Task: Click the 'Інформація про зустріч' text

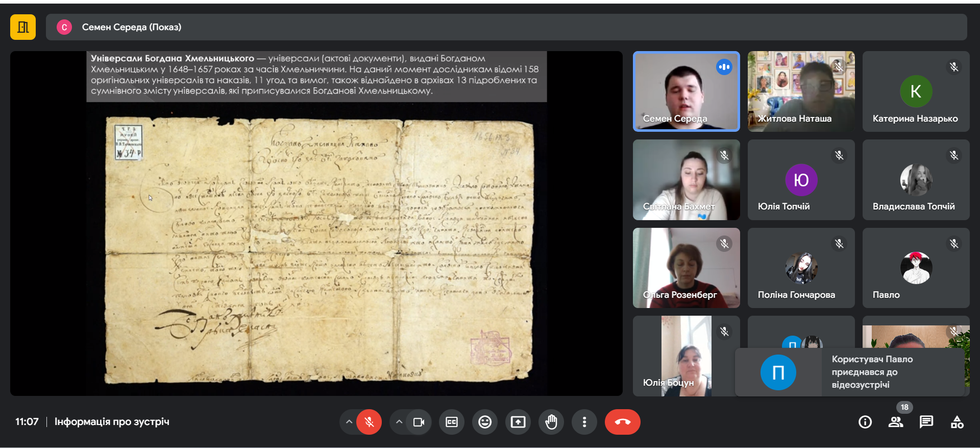Action: [112, 422]
